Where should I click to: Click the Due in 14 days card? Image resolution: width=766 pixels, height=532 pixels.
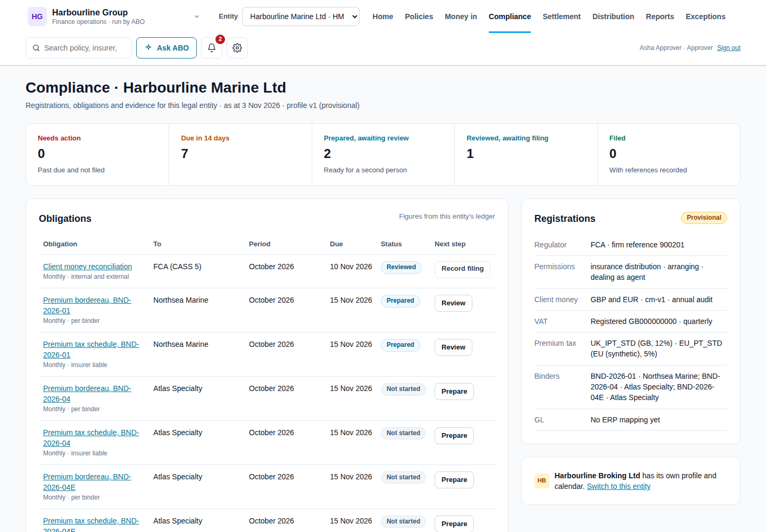tap(240, 154)
